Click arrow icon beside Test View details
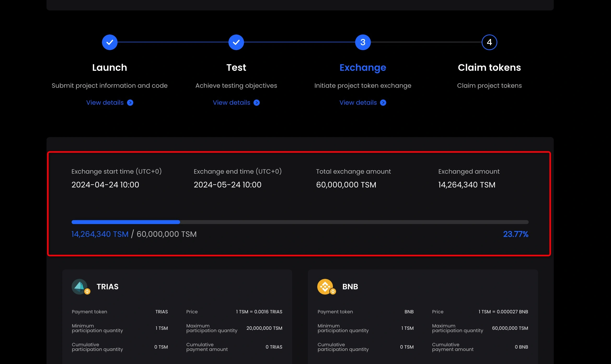This screenshot has height=364, width=611. 257,103
